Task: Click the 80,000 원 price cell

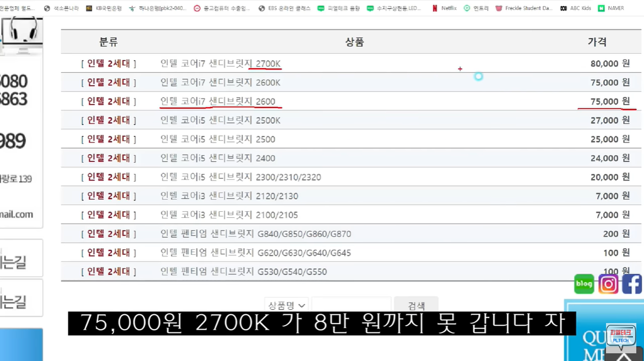Action: click(610, 63)
